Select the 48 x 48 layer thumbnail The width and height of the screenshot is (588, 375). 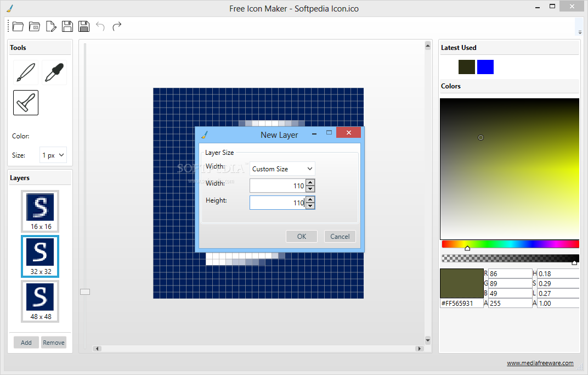(39, 301)
